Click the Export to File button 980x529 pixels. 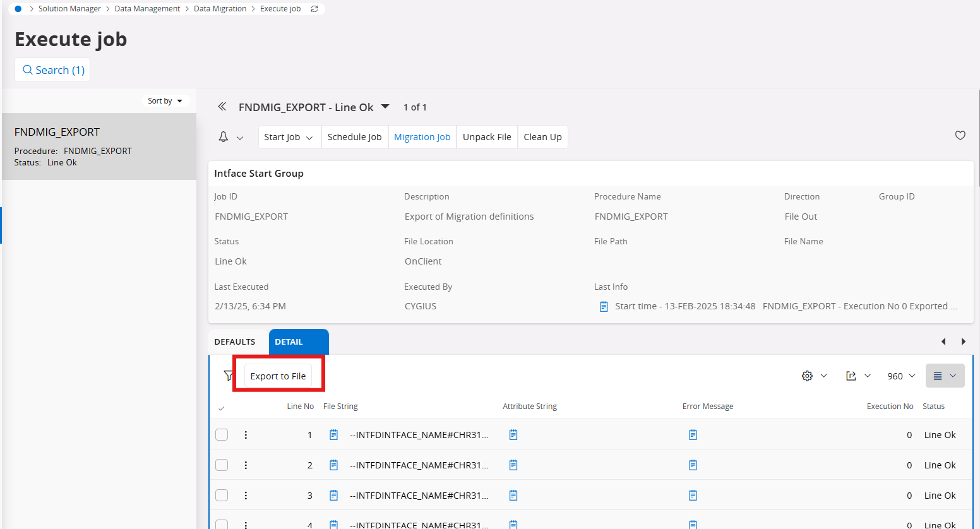278,376
